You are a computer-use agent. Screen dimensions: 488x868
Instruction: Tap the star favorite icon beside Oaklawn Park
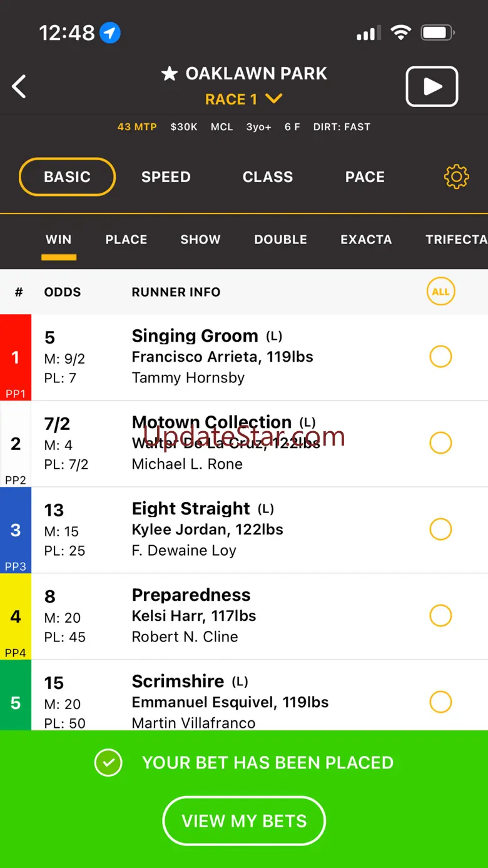pos(169,74)
